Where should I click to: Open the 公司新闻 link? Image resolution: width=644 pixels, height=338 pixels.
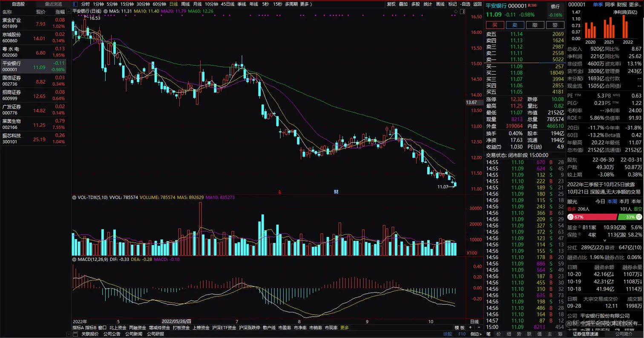coord(134,334)
